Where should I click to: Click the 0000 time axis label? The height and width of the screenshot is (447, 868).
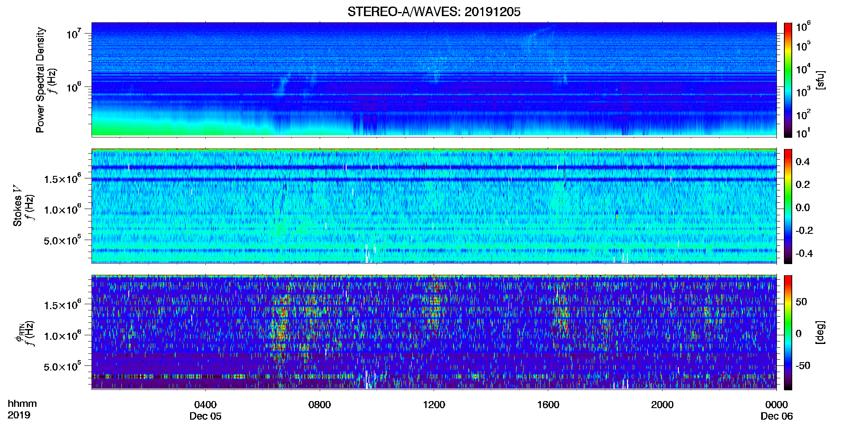(x=776, y=405)
